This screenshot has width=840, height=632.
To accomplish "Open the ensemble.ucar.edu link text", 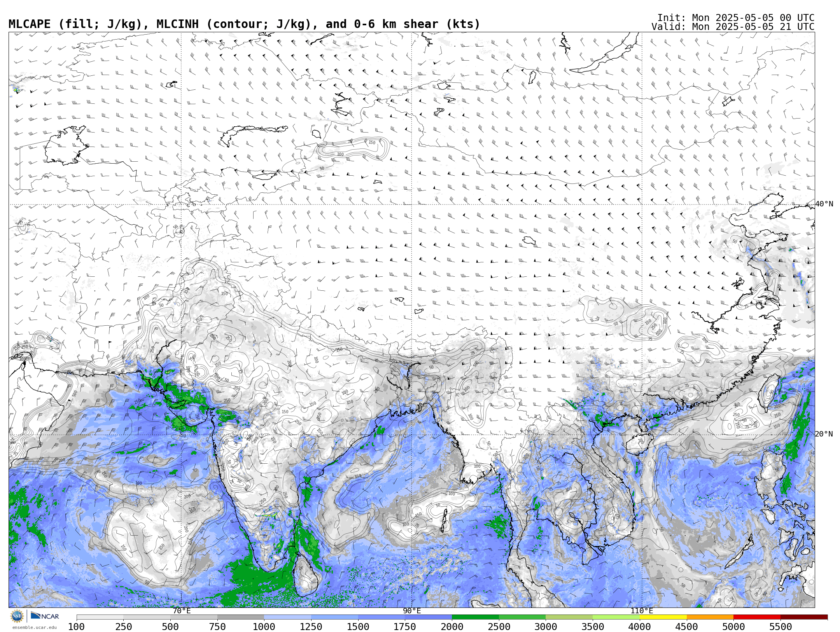I will (34, 627).
